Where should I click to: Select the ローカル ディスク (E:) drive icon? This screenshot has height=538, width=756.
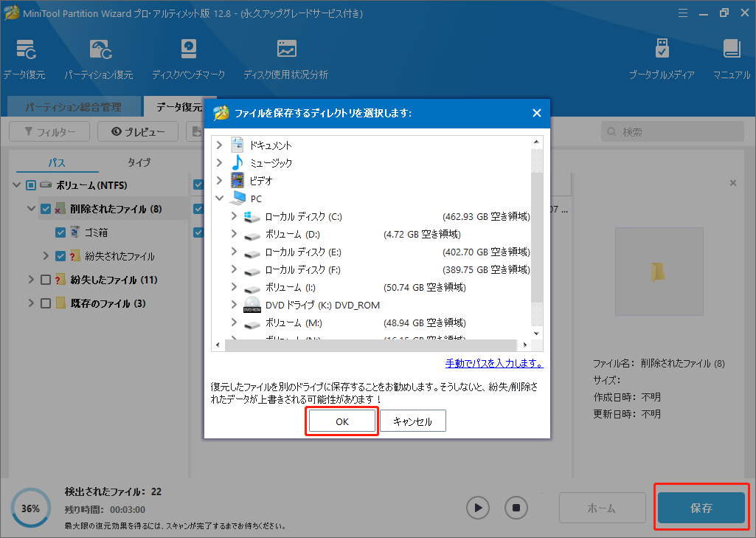coord(252,254)
